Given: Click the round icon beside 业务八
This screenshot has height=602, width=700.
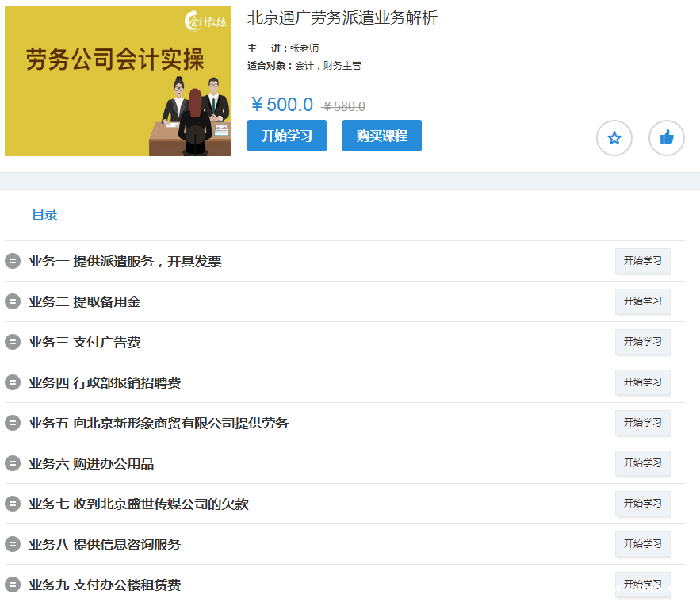Looking at the screenshot, I should [13, 544].
